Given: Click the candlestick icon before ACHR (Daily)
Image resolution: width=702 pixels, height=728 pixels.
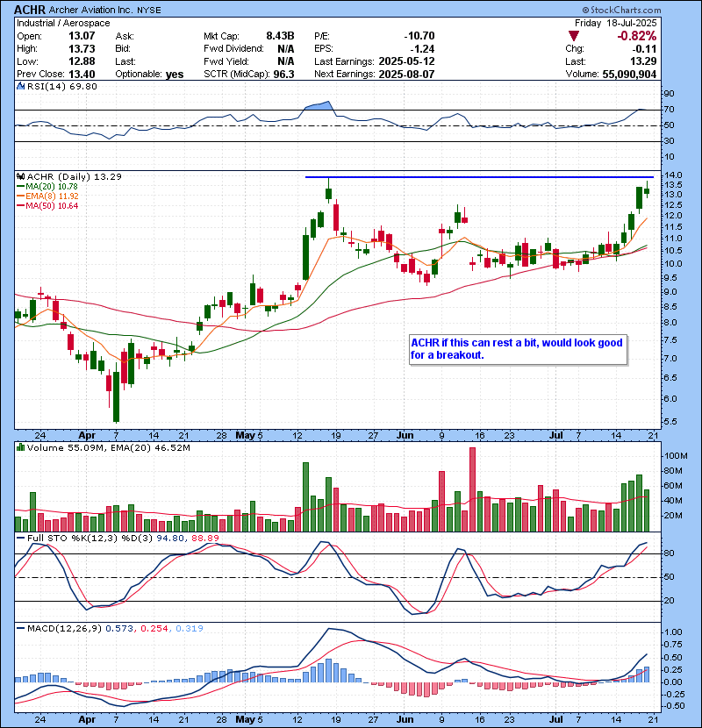Looking at the screenshot, I should [20, 177].
